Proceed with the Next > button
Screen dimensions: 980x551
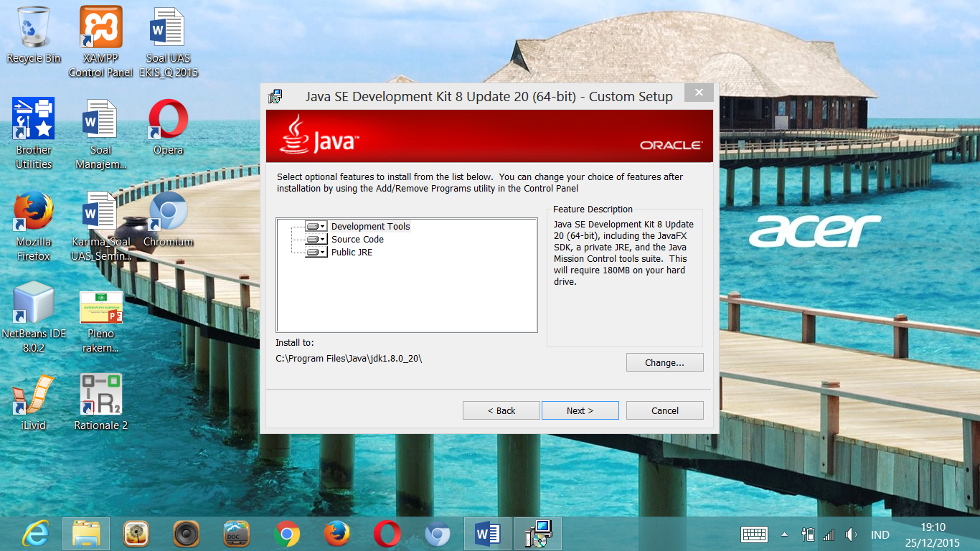[580, 410]
